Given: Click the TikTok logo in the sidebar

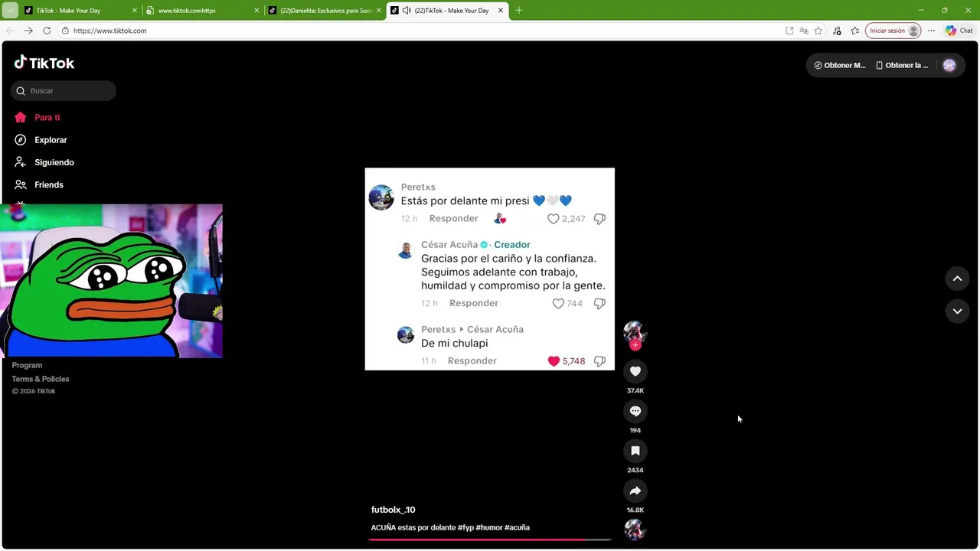Looking at the screenshot, I should (44, 63).
